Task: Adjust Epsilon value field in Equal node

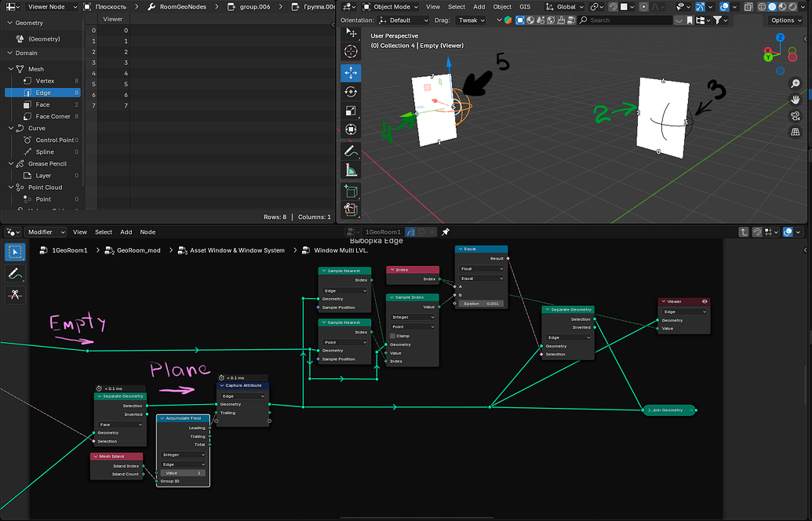Action: (x=481, y=304)
